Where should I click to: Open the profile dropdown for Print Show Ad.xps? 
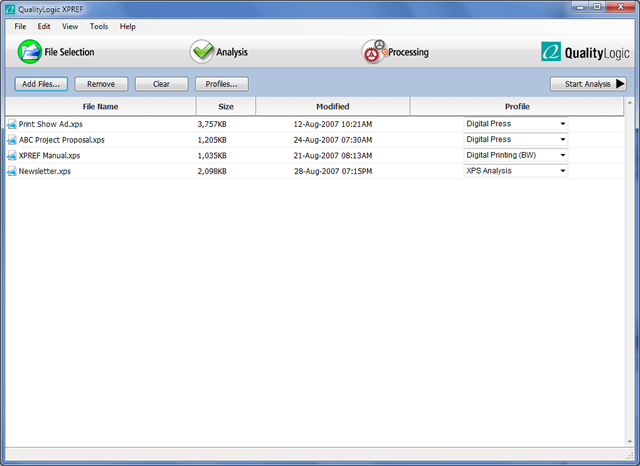516,124
